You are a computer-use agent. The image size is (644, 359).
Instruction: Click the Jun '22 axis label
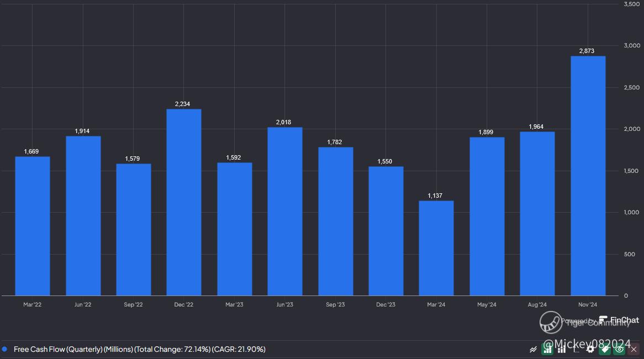[x=82, y=304]
